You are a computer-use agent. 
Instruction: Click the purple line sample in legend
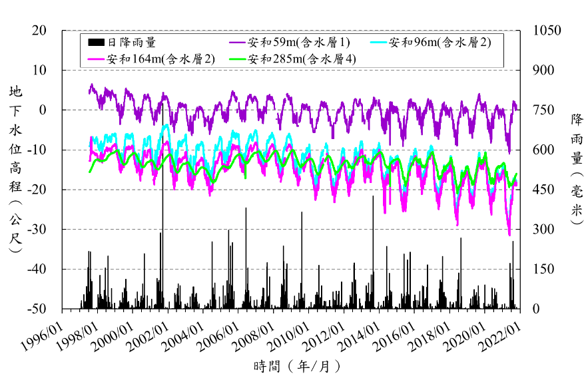[x=238, y=43]
